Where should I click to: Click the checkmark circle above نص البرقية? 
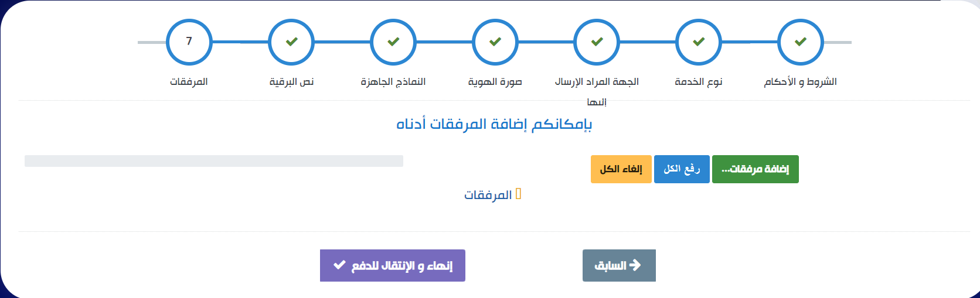click(291, 42)
